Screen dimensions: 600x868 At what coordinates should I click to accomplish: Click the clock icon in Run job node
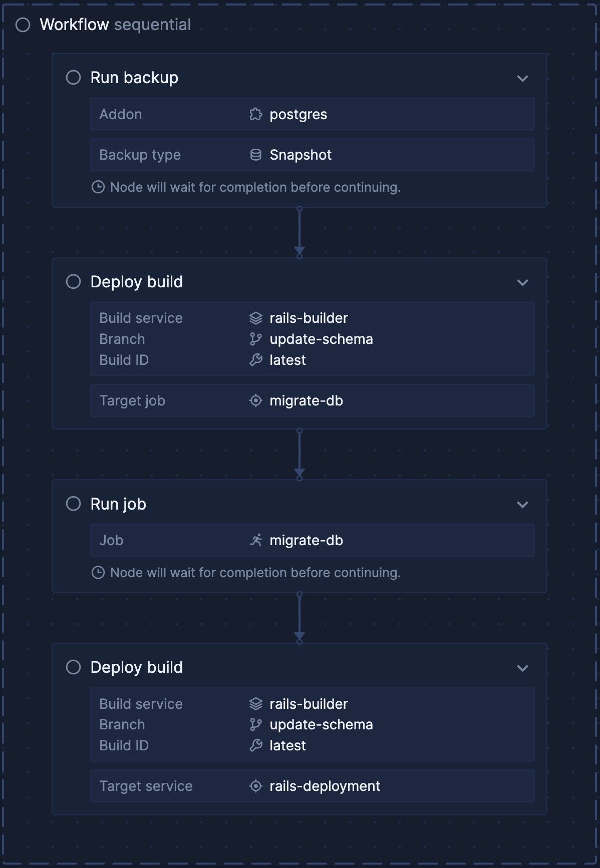coord(99,573)
